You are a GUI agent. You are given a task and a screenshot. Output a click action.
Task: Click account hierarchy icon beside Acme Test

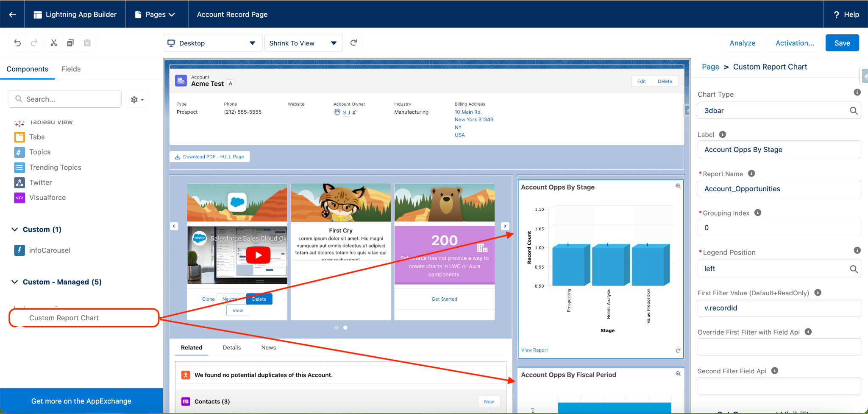(231, 84)
